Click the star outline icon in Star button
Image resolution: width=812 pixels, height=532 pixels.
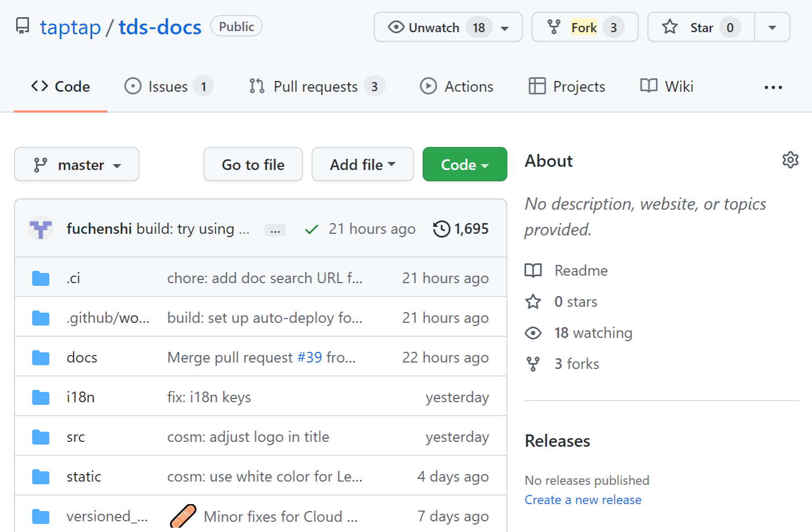pyautogui.click(x=670, y=27)
